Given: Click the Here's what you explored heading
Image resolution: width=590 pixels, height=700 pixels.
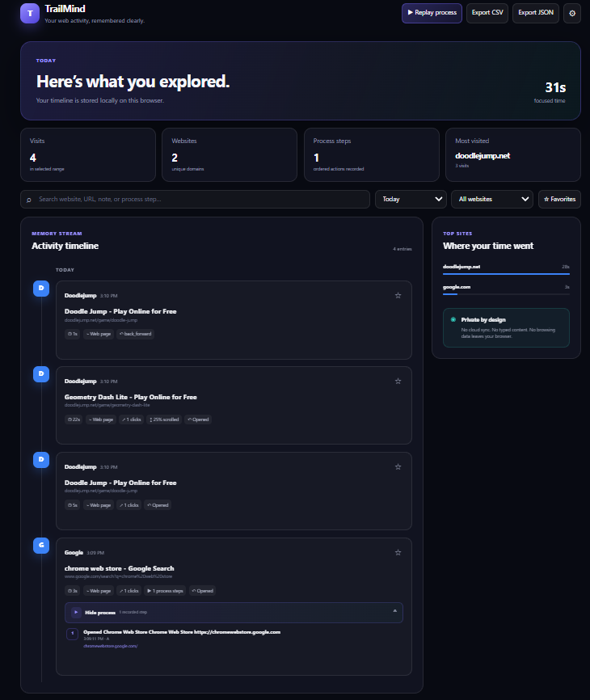Looking at the screenshot, I should tap(133, 82).
